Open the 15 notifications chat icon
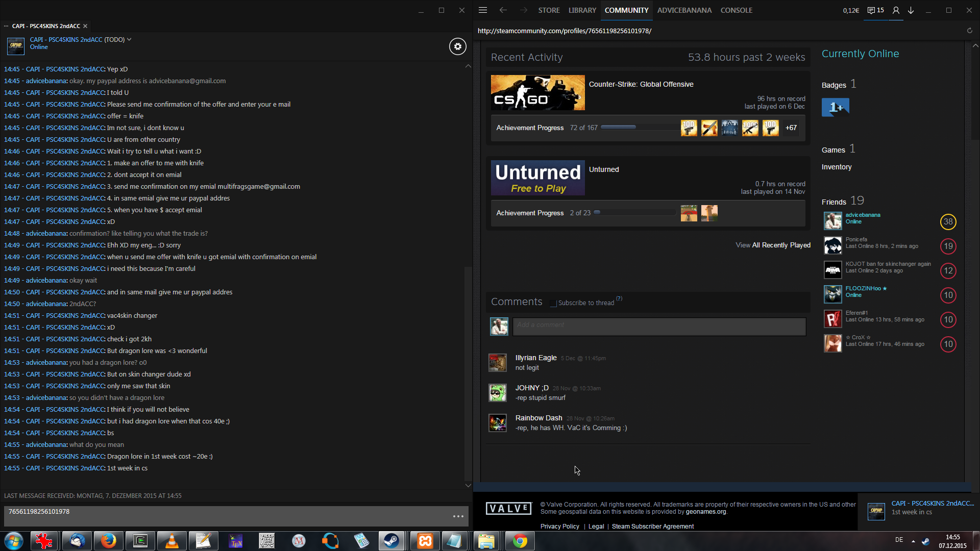The height and width of the screenshot is (551, 980). coord(875,10)
